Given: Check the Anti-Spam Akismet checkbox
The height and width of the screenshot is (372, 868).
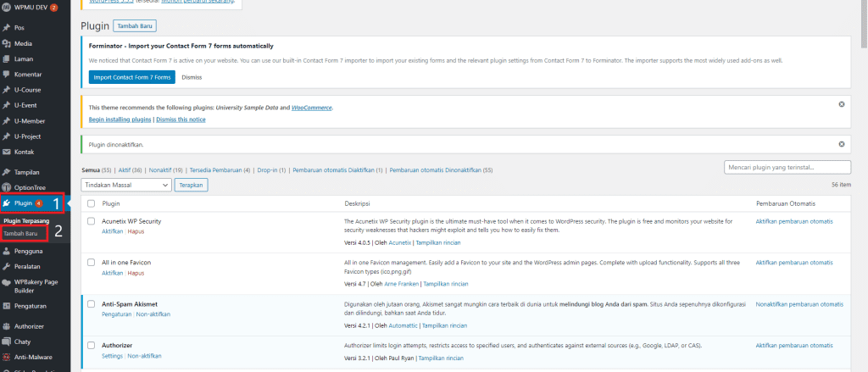Looking at the screenshot, I should tap(92, 304).
